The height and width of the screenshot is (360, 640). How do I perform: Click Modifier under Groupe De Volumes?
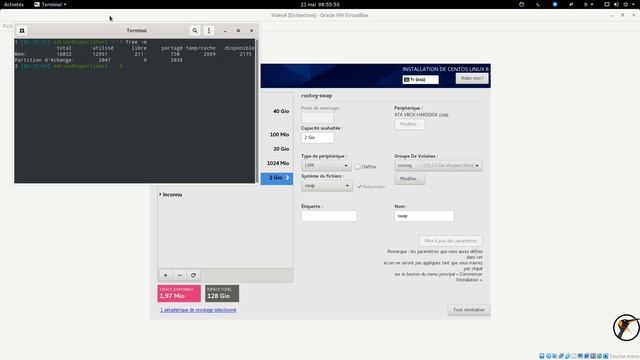pos(409,179)
